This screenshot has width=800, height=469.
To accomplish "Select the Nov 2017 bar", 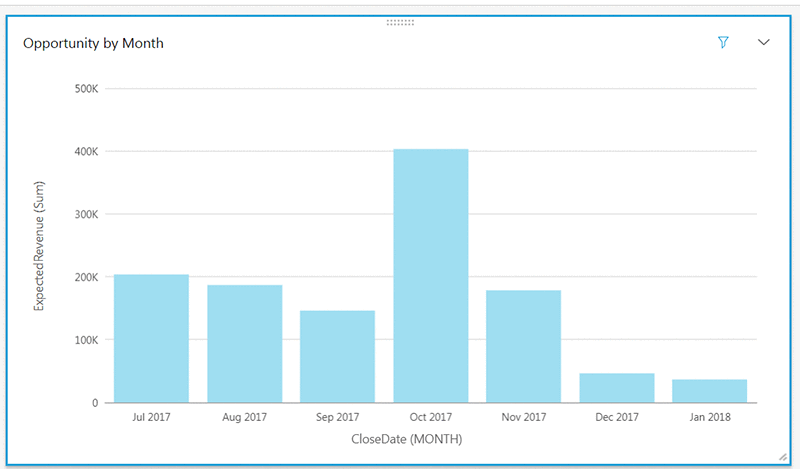I will [523, 347].
